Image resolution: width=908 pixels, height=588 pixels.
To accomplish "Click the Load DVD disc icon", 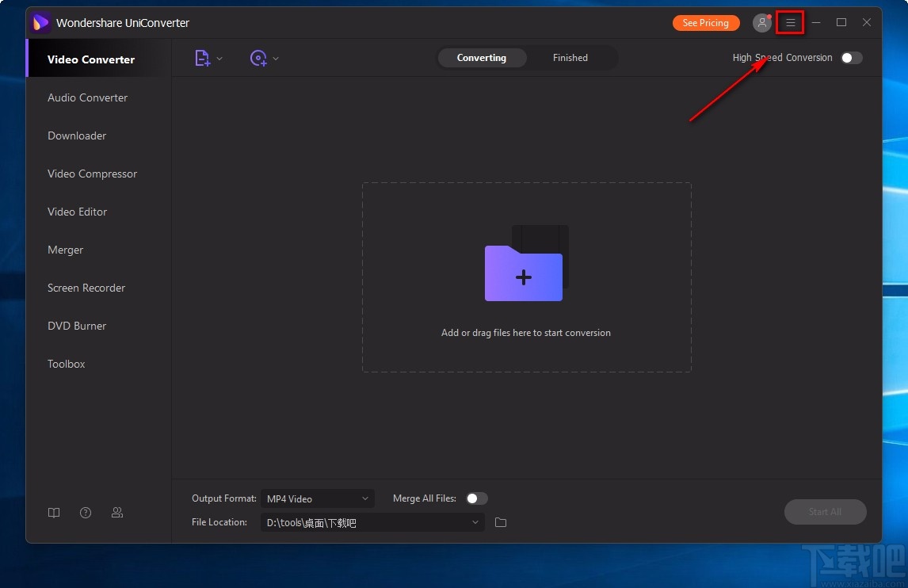I will coord(258,58).
